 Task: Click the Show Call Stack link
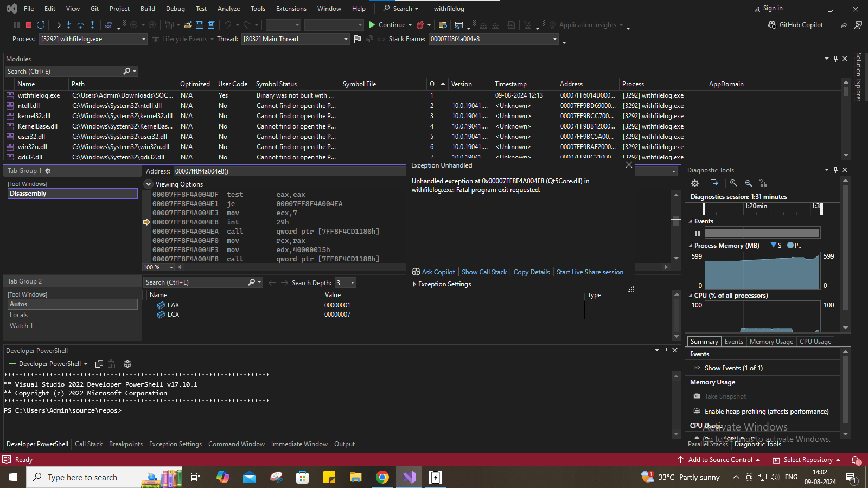pyautogui.click(x=484, y=272)
